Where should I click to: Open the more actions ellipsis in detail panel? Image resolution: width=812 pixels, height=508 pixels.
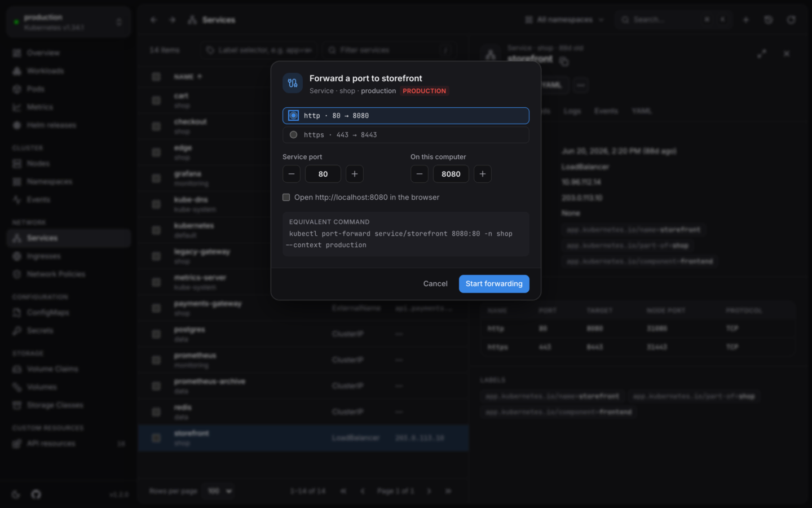pyautogui.click(x=581, y=85)
